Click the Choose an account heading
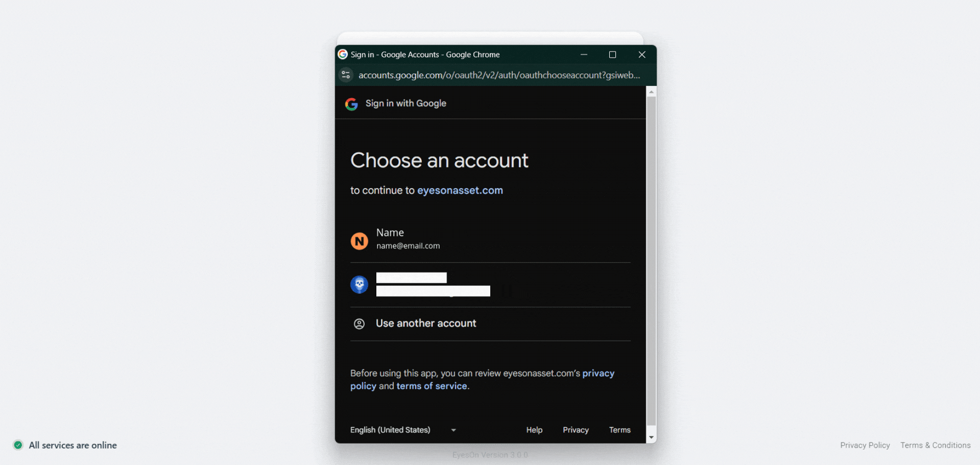Viewport: 980px width, 465px height. pyautogui.click(x=439, y=160)
